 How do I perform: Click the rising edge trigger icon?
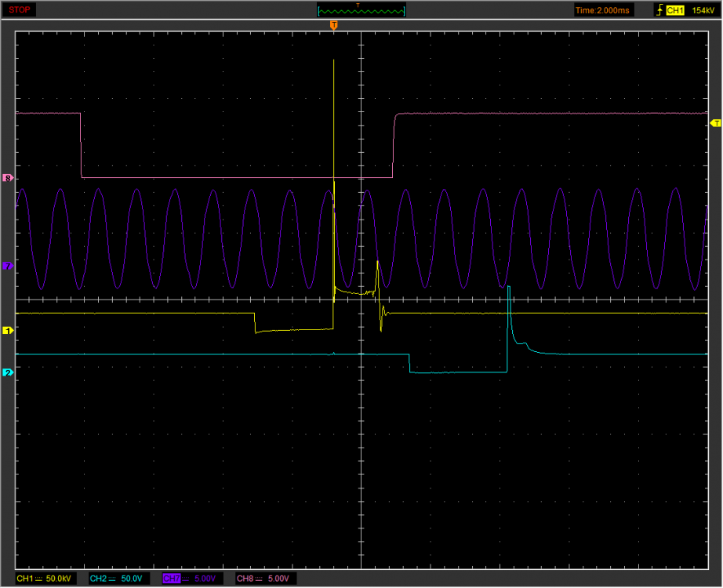[x=658, y=10]
